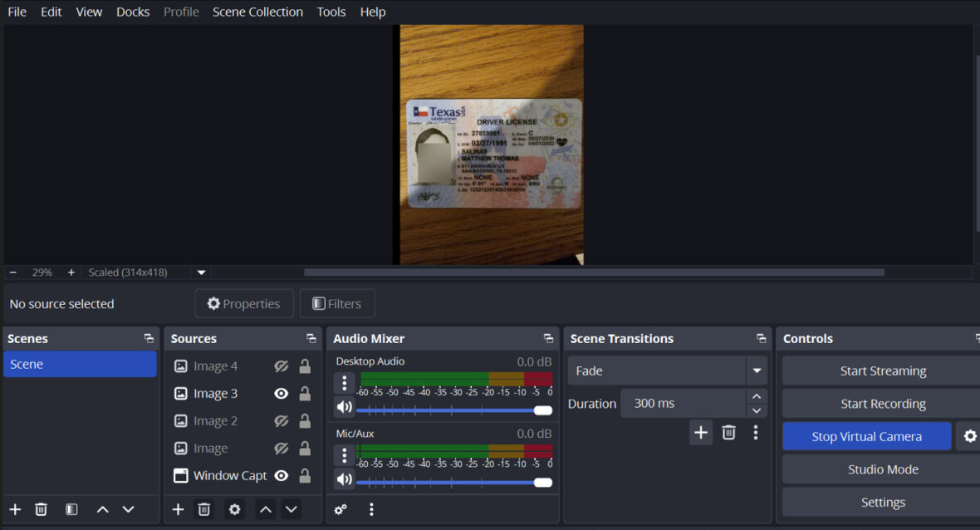Viewport: 980px width, 530px height.
Task: Open Desktop Audio options via vertical dots icon
Action: pos(344,382)
